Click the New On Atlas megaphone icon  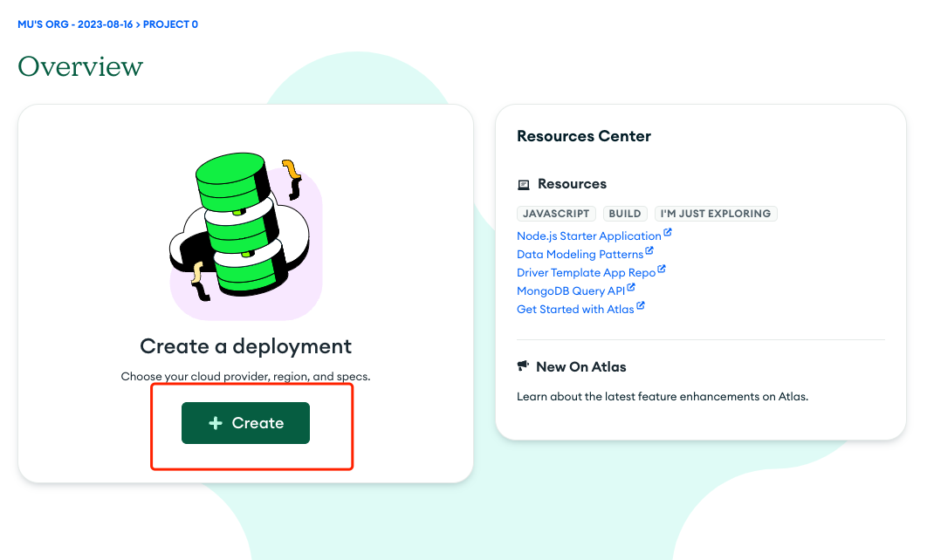pyautogui.click(x=524, y=366)
